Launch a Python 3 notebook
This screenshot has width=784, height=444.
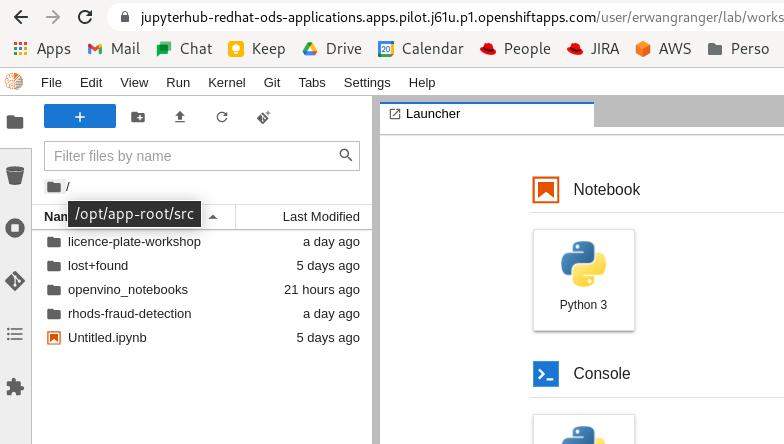[583, 279]
